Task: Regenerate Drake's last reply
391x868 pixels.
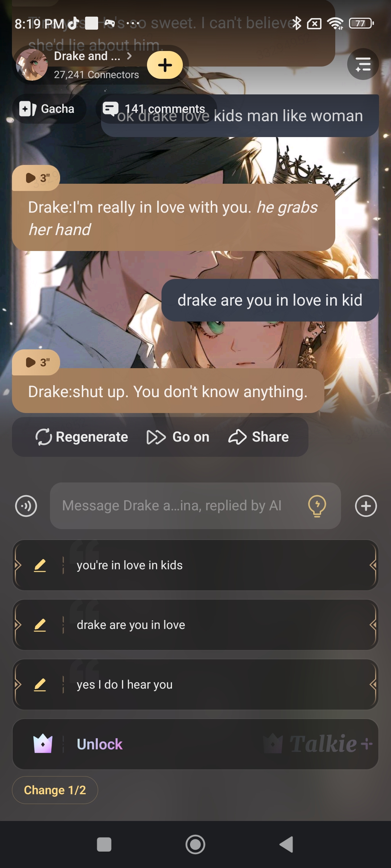Action: (82, 437)
